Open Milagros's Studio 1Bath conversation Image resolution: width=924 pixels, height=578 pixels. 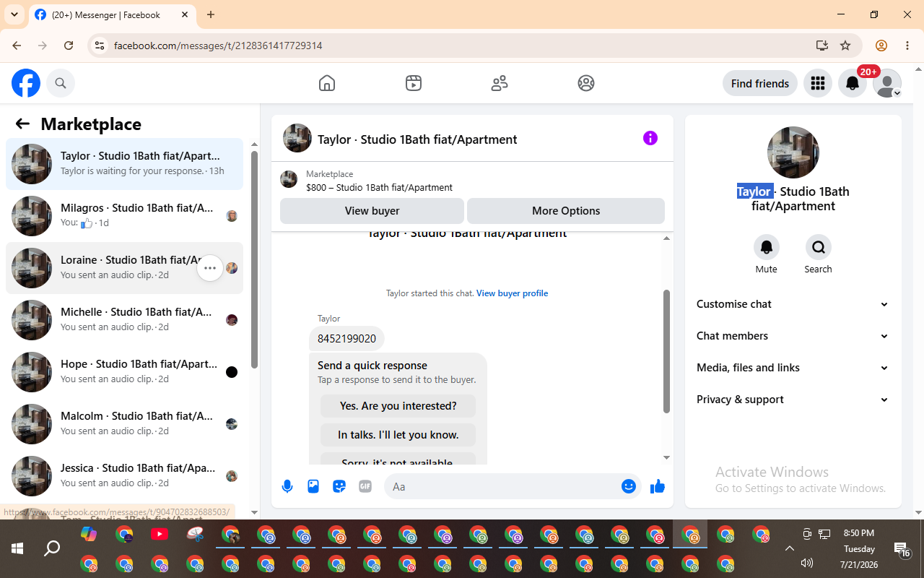[x=124, y=216]
